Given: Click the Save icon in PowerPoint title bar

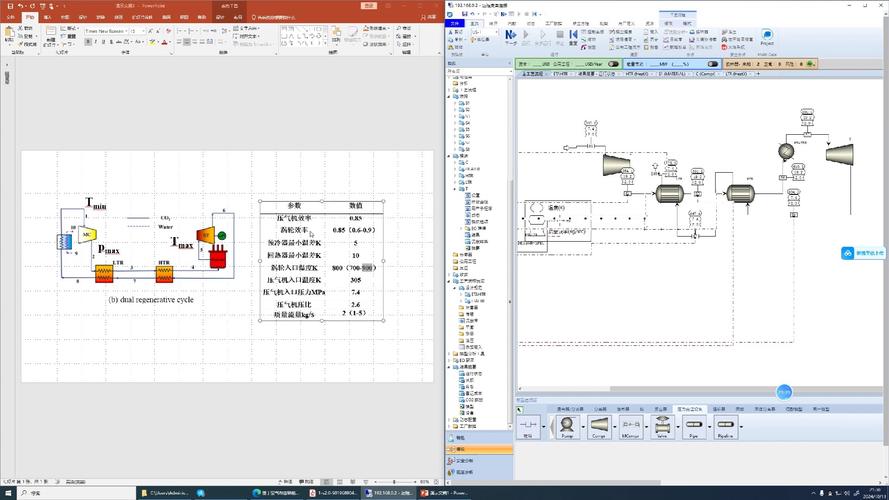Looking at the screenshot, I should point(10,6).
